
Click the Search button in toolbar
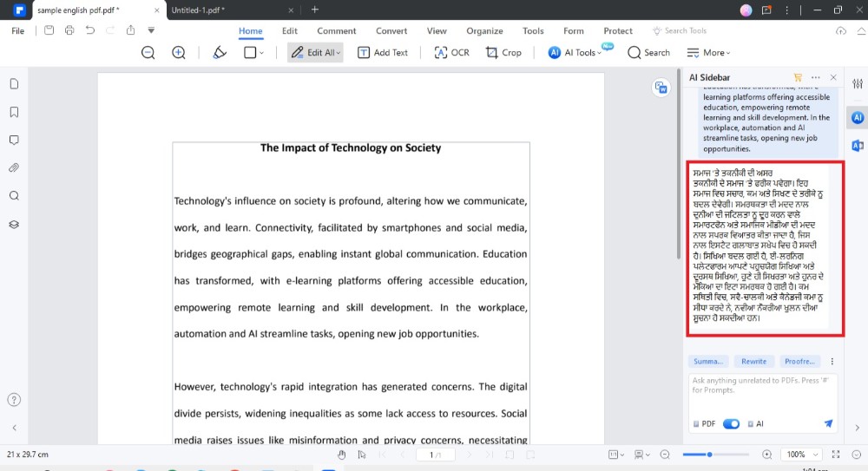648,53
